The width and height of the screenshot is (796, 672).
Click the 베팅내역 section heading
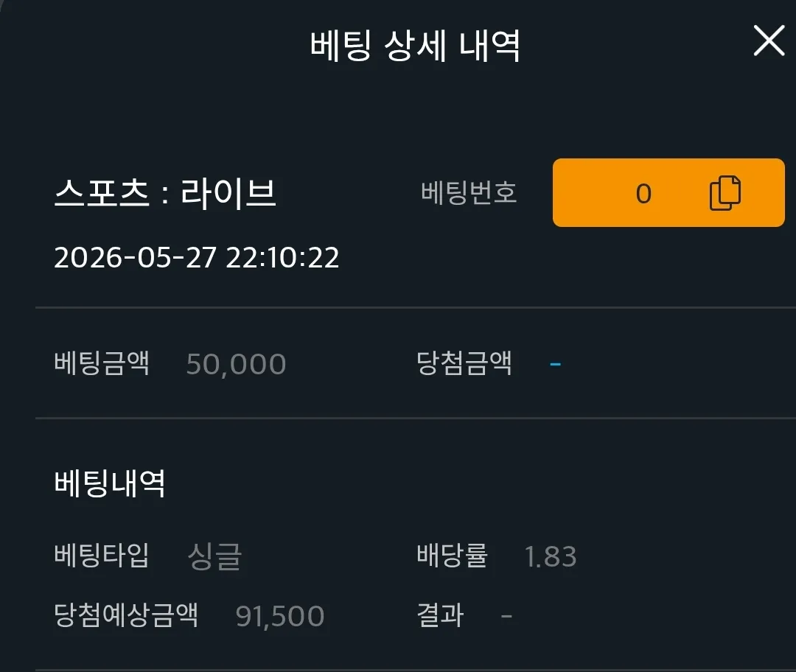tap(110, 483)
